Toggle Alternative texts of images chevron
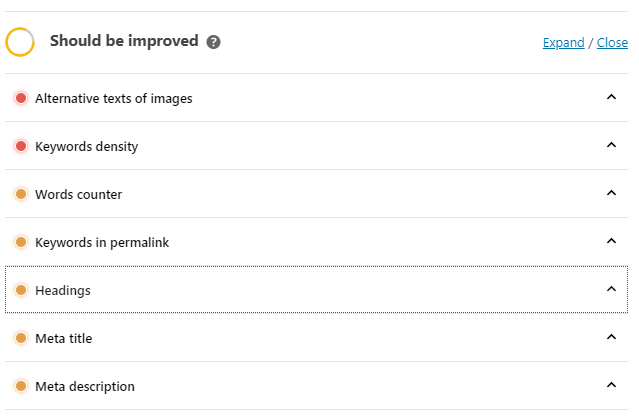Viewport: 639px width, 418px height. 611,97
